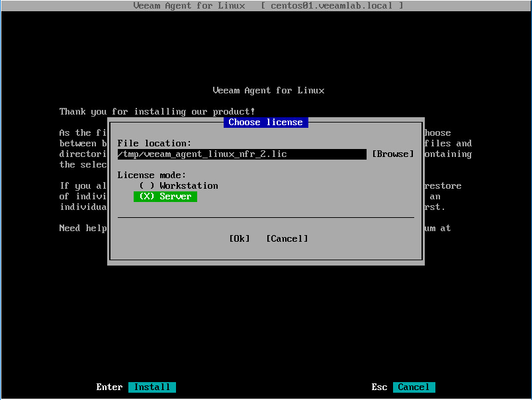532x400 pixels.
Task: Click the 'Enter' key hint text
Action: point(109,387)
